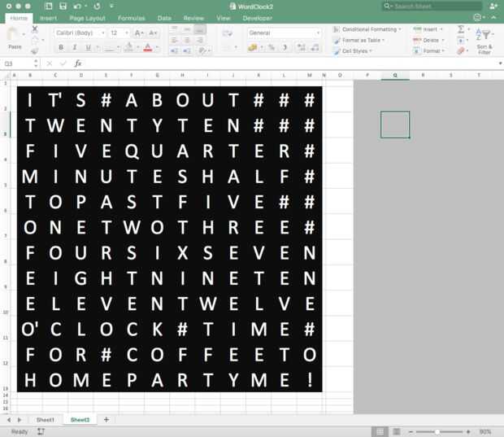Click the increase indent icon
This screenshot has height=437, width=504.
(187, 50)
